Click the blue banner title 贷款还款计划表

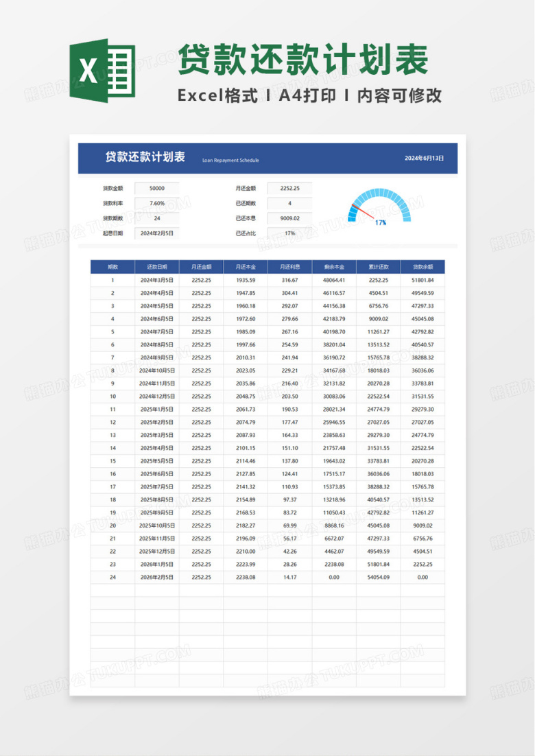pos(145,157)
